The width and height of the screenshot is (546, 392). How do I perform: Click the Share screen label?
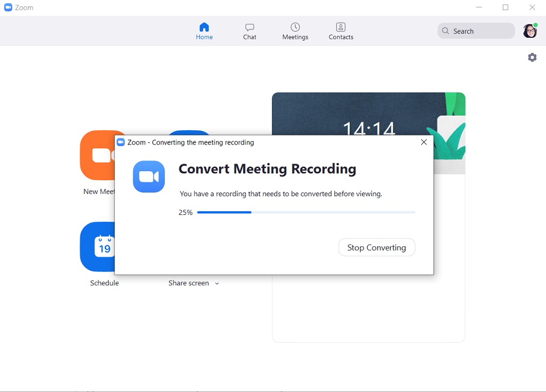tap(189, 283)
